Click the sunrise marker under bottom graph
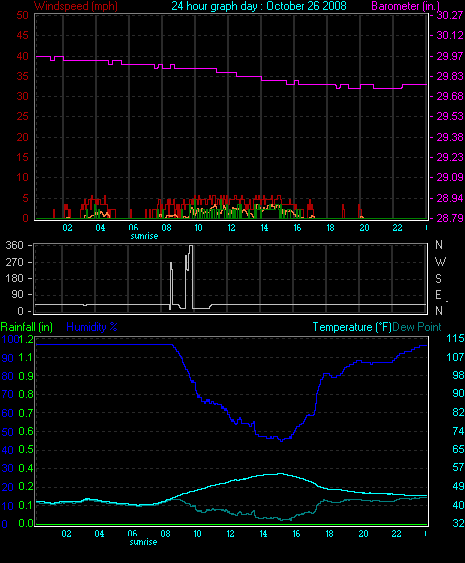The height and width of the screenshot is (563, 465). (x=143, y=542)
